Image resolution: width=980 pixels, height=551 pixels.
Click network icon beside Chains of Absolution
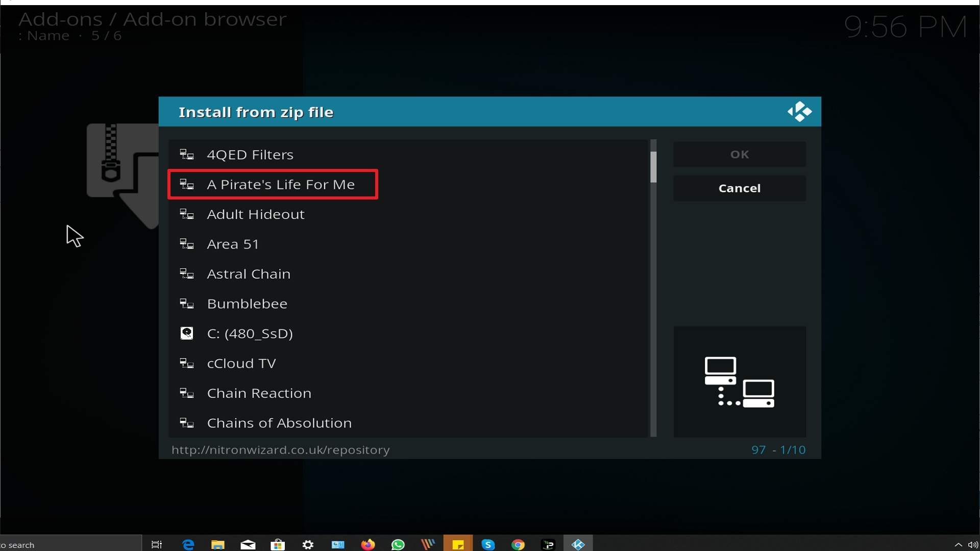(x=187, y=423)
